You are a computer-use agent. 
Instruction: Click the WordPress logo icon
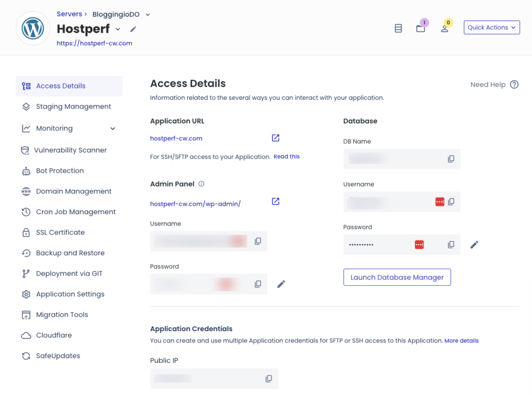tap(33, 28)
